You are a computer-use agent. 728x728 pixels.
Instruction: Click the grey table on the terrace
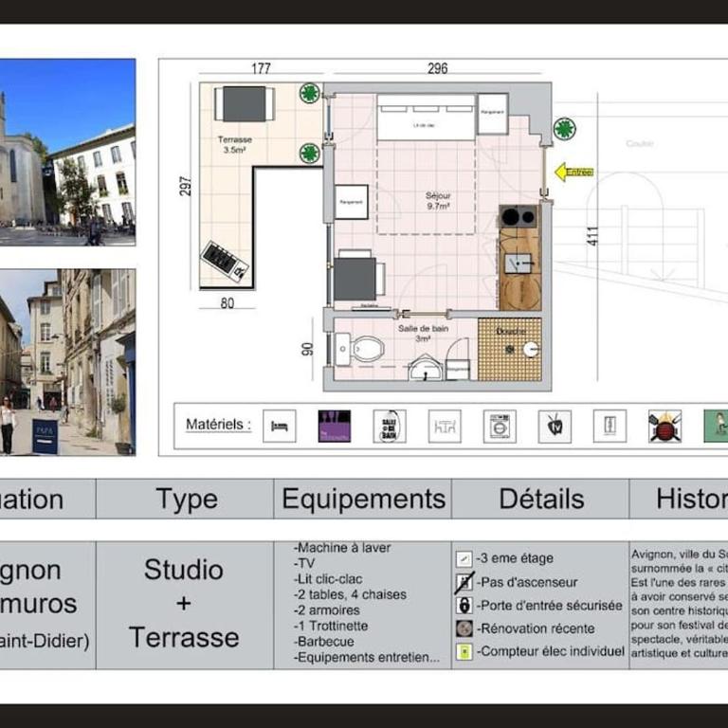click(x=245, y=104)
